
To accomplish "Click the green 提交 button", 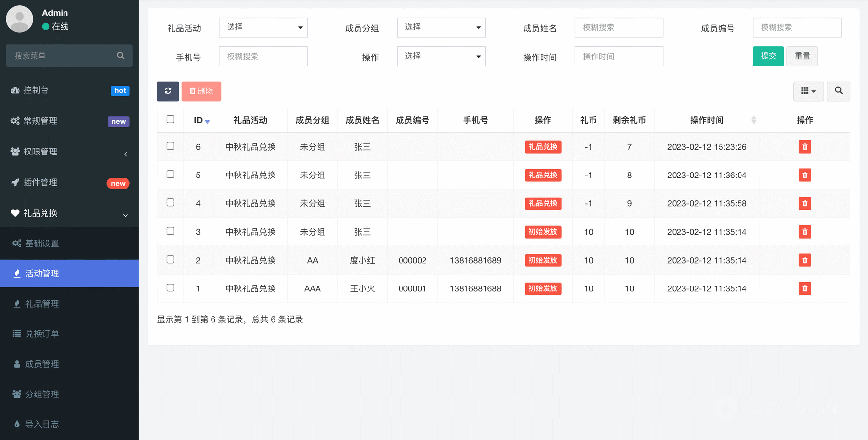I will point(768,56).
